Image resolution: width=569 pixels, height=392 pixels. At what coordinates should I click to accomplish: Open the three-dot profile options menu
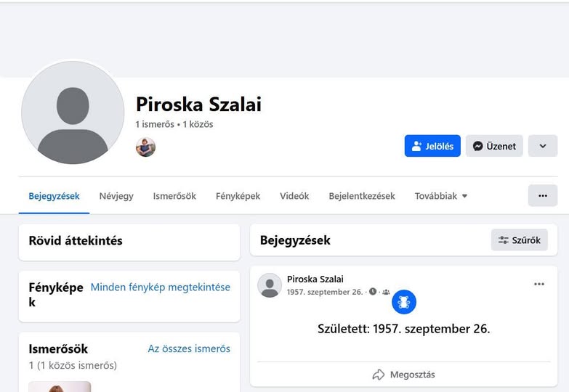(x=543, y=196)
